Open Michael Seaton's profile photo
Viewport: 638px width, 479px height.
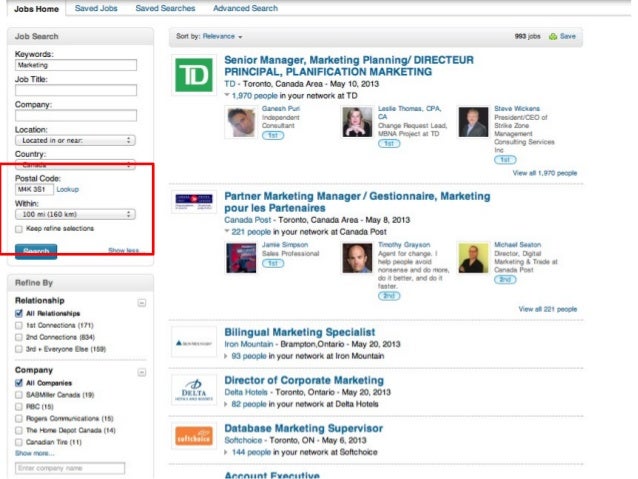point(473,258)
